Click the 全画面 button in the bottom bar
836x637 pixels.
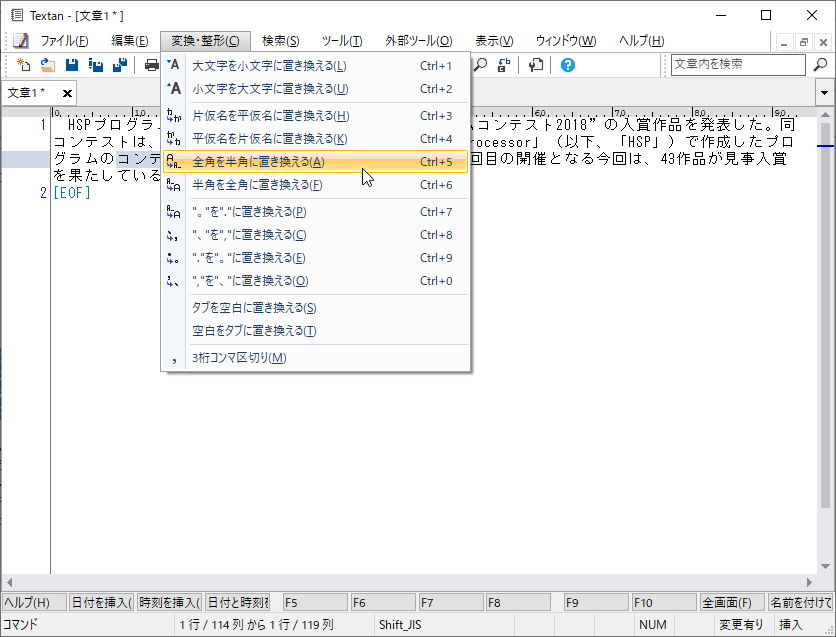click(x=731, y=601)
